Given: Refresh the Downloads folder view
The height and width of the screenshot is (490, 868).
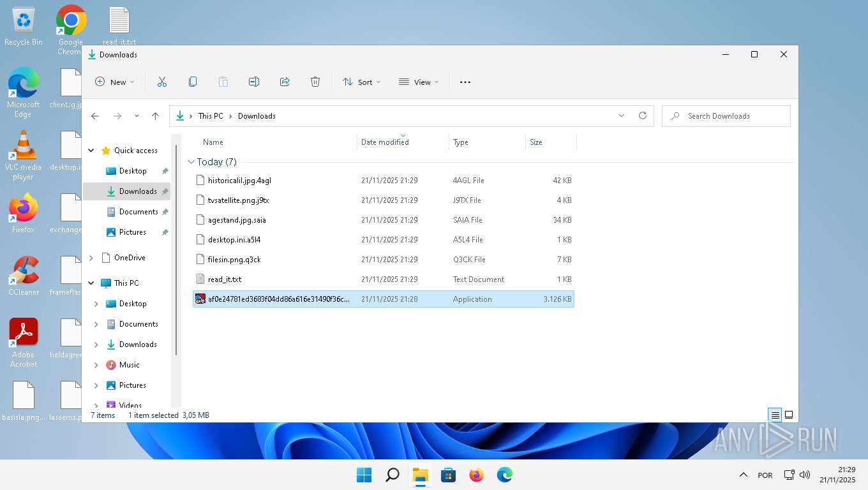Looking at the screenshot, I should click(x=643, y=116).
